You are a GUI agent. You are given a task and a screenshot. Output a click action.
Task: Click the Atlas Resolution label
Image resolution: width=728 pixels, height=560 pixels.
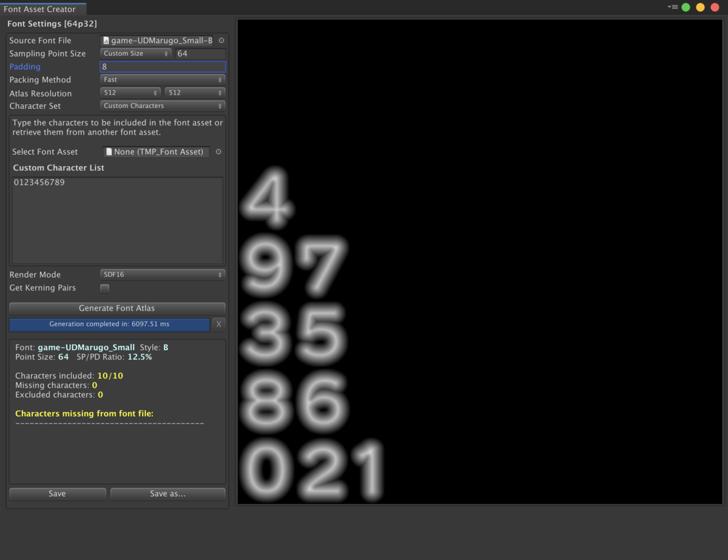[x=41, y=93]
